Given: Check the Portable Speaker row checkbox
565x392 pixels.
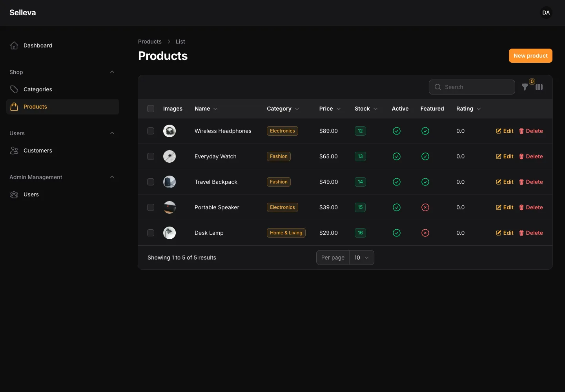Looking at the screenshot, I should coord(151,207).
